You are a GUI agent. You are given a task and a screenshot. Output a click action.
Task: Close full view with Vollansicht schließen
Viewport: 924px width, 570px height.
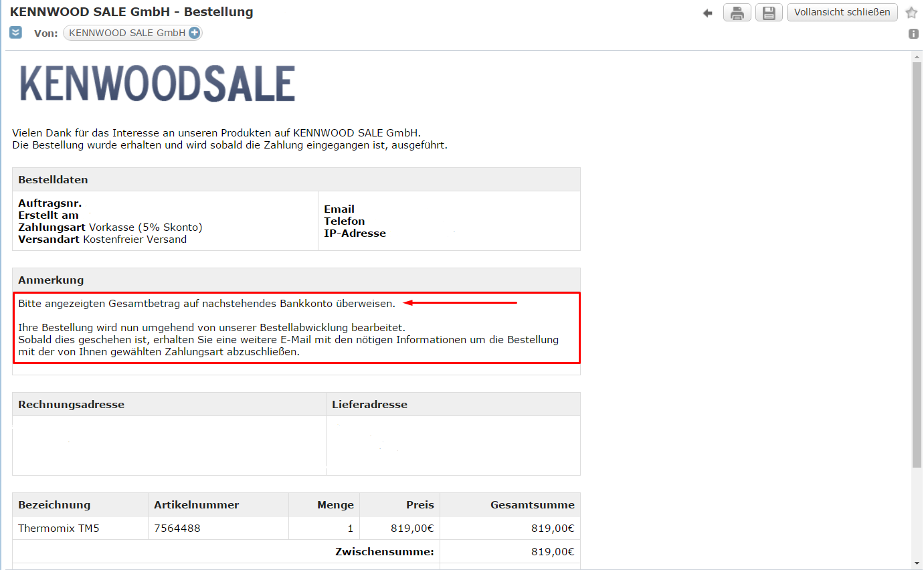click(842, 12)
